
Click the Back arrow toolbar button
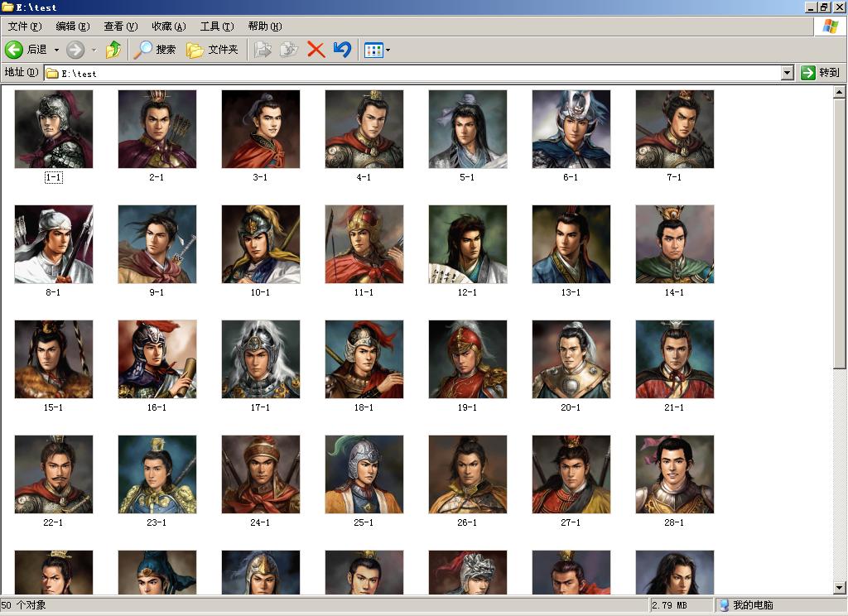(14, 50)
